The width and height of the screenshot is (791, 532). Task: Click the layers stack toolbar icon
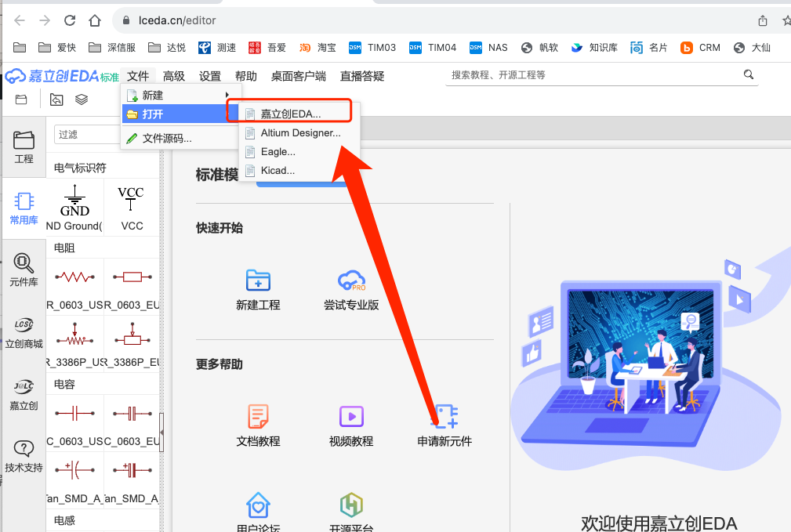[x=82, y=100]
